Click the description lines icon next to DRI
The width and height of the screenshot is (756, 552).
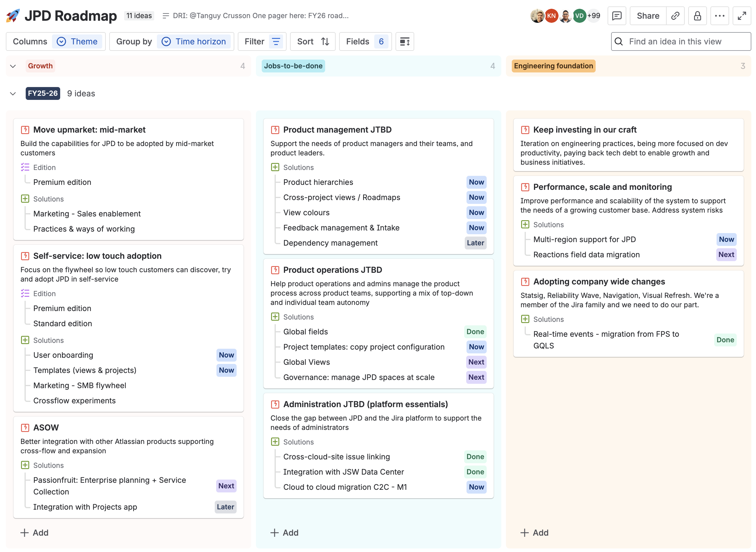point(165,16)
